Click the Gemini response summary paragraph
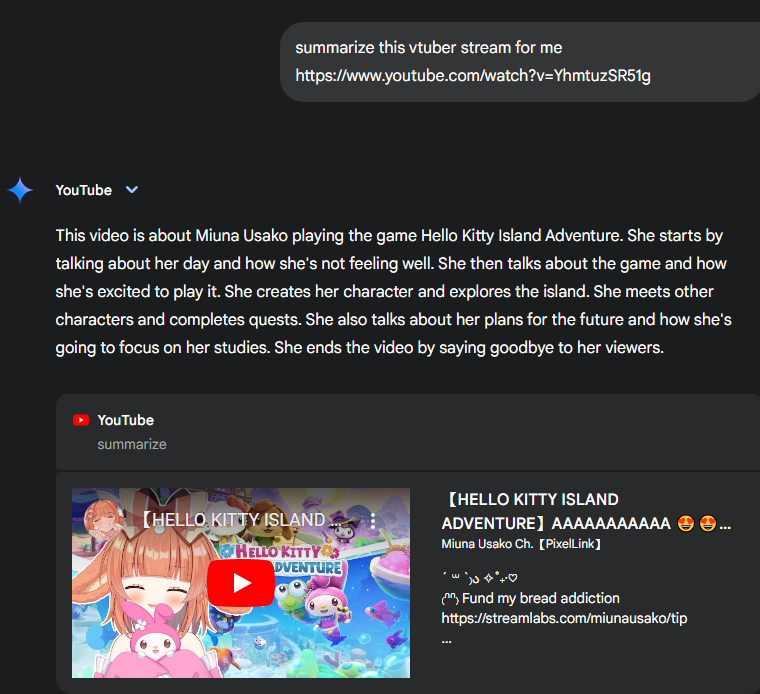This screenshot has height=694, width=760. [394, 291]
